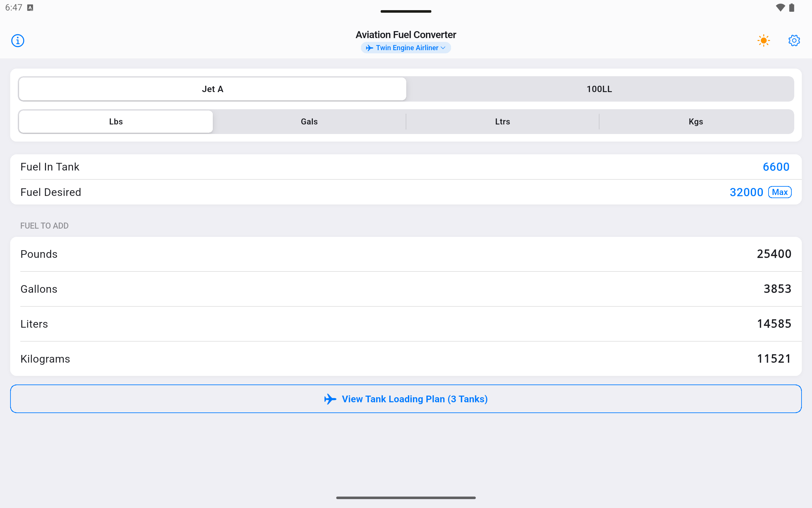Viewport: 812px width, 508px height.
Task: Tap the Fuel In Tank label
Action: point(50,167)
